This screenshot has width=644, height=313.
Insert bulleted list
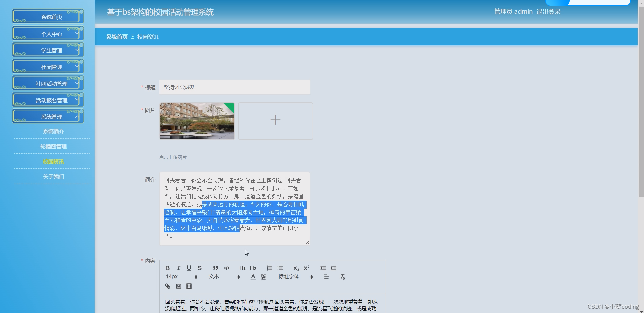click(280, 268)
